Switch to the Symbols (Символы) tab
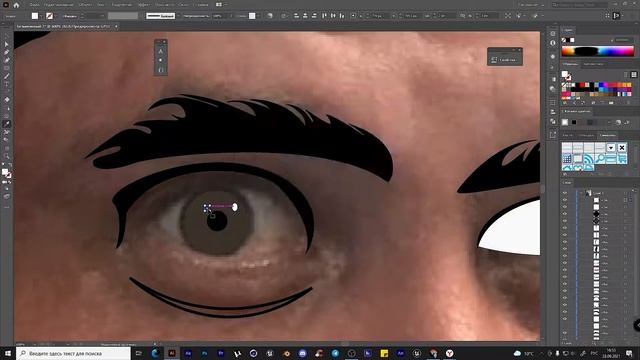 pos(608,135)
